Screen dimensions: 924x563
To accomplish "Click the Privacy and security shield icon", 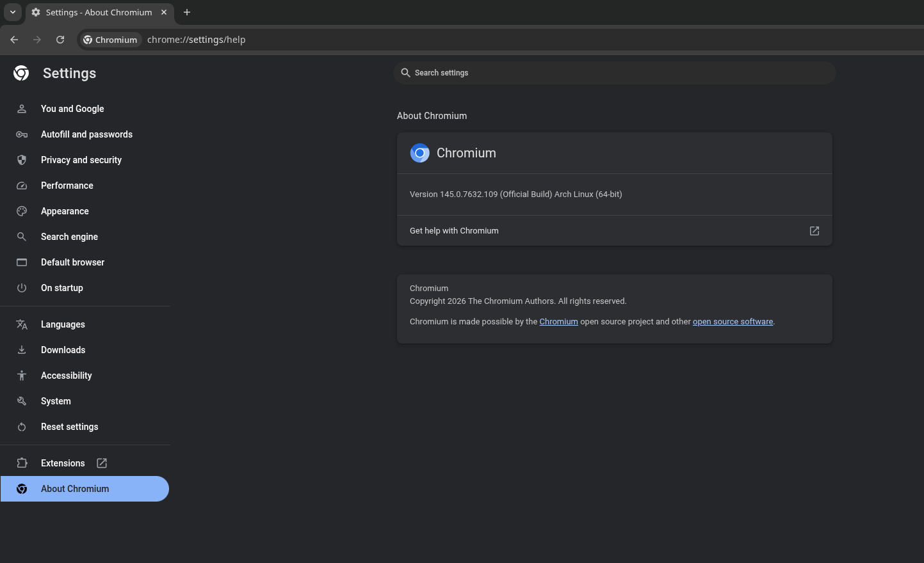I will tap(22, 160).
